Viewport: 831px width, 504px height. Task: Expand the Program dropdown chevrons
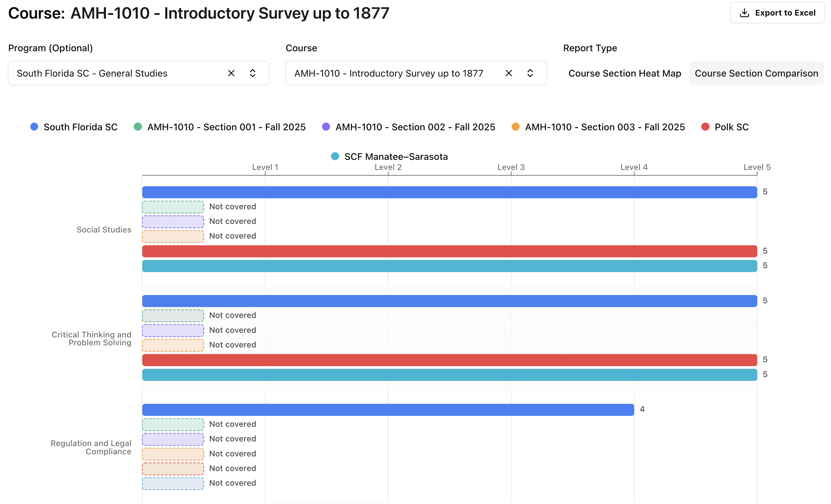pyautogui.click(x=252, y=73)
